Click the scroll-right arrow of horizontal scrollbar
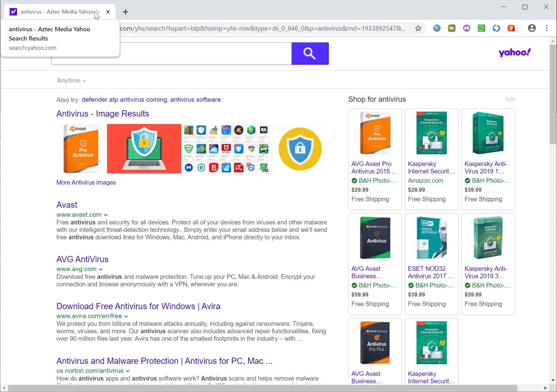This screenshot has width=557, height=392. point(546,388)
